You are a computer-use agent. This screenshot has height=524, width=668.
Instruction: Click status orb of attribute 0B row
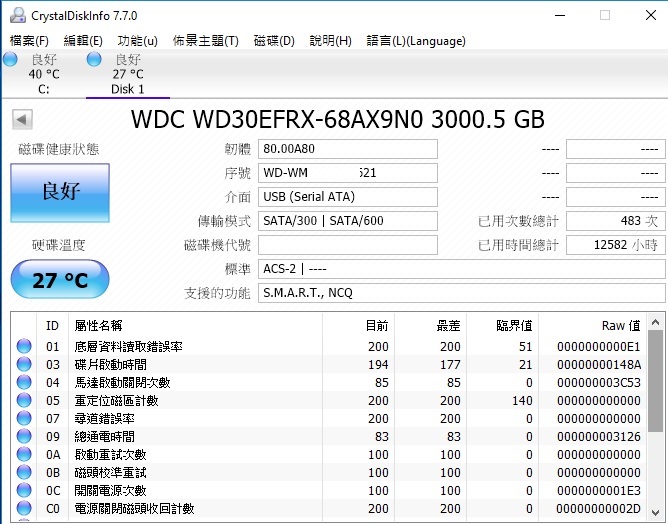point(24,472)
